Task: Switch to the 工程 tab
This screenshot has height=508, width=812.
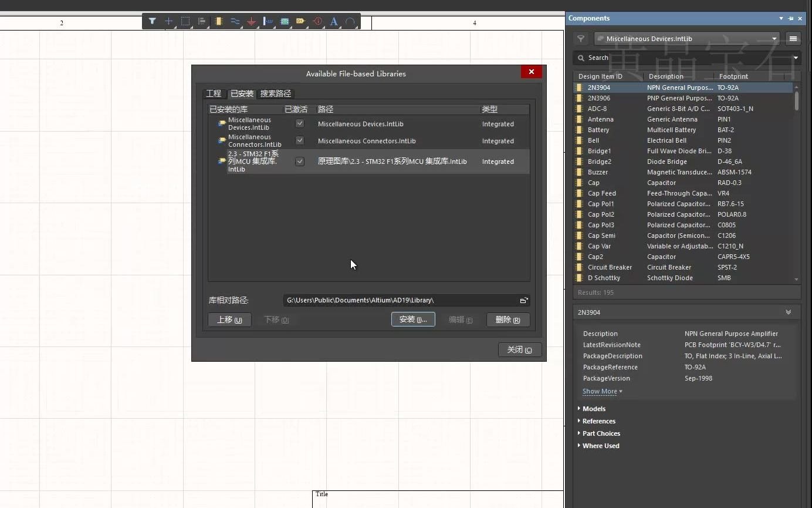Action: pyautogui.click(x=214, y=93)
